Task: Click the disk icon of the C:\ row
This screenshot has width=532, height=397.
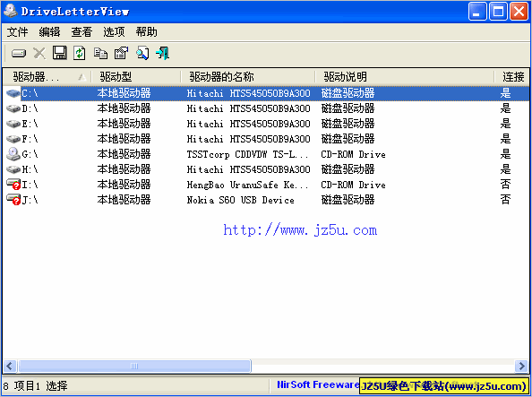Action: click(x=13, y=93)
